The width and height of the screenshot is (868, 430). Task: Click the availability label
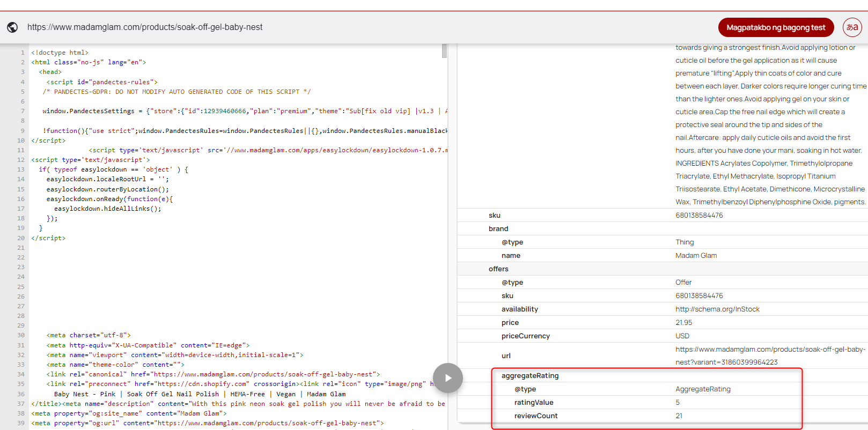(x=520, y=309)
